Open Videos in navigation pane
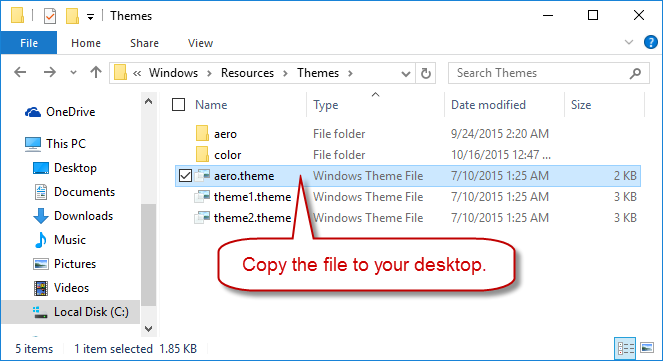 tap(71, 288)
